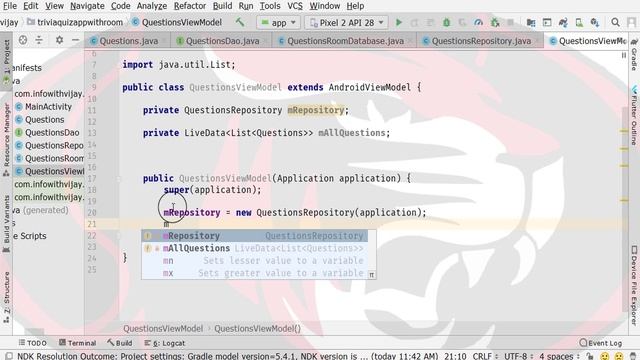Select QuestionsDao in project tree
Viewport: 640px width, 360px height.
coord(52,133)
